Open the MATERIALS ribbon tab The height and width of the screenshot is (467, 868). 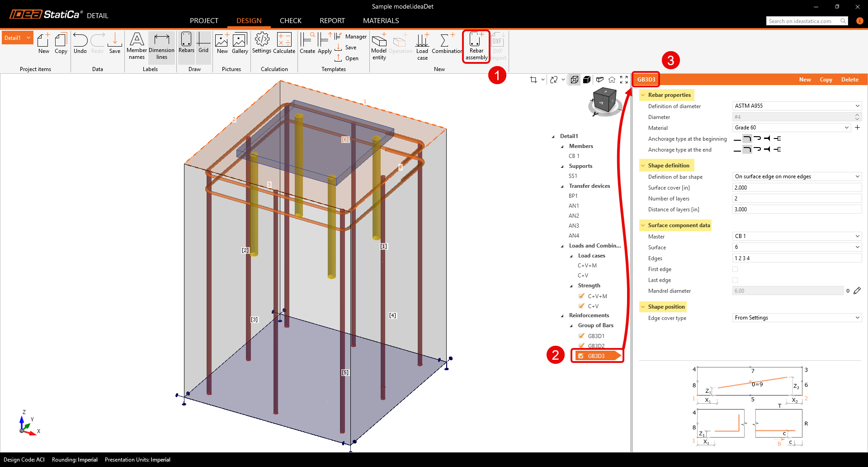(381, 20)
